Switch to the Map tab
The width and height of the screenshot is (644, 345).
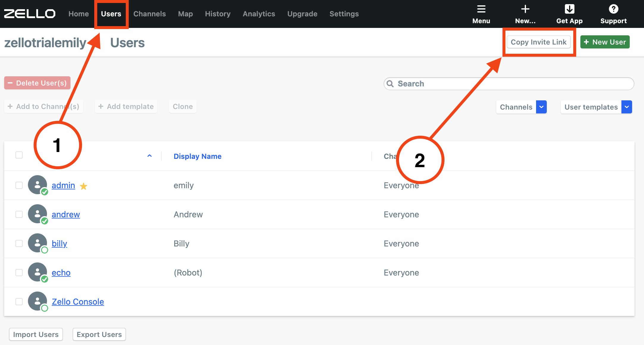186,14
